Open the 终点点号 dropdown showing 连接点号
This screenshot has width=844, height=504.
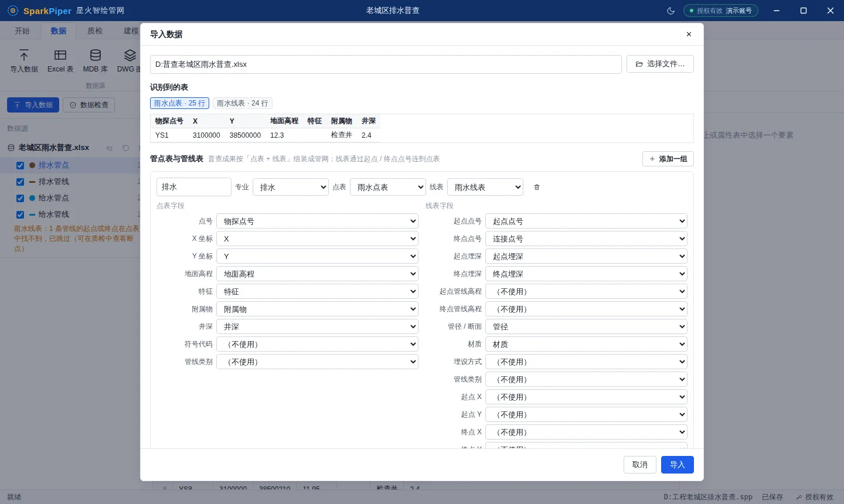(x=586, y=239)
